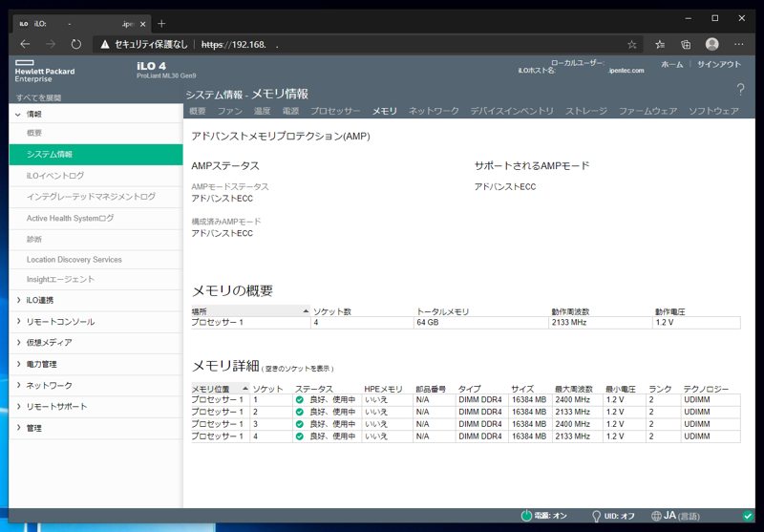Switch to the ソフトウェア tab
764x532 pixels.
point(713,111)
